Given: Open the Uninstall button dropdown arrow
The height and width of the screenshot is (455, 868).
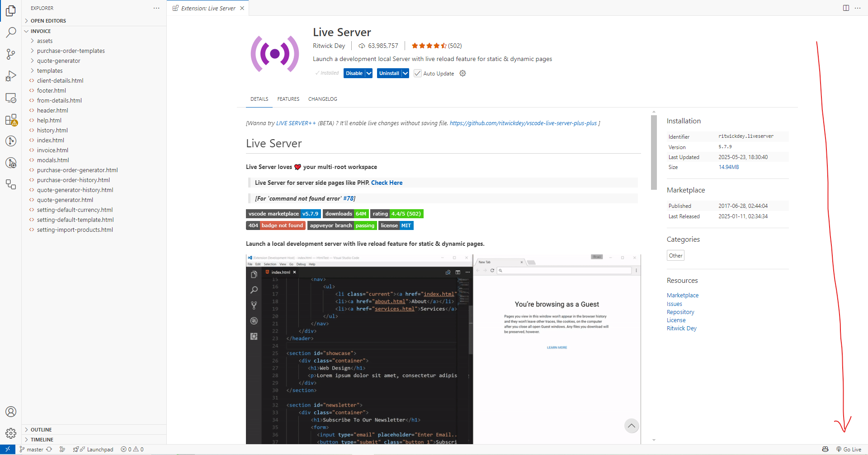Looking at the screenshot, I should (x=405, y=73).
